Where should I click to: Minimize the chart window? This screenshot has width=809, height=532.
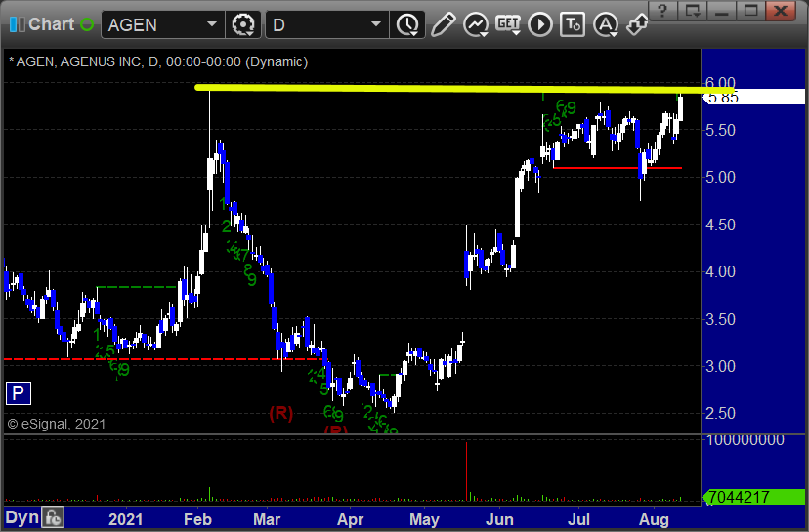pyautogui.click(x=721, y=11)
